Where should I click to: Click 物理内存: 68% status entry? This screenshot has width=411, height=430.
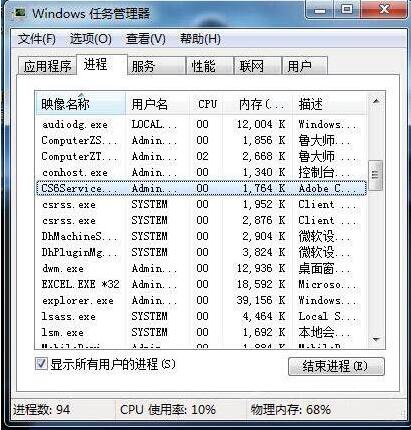point(290,409)
